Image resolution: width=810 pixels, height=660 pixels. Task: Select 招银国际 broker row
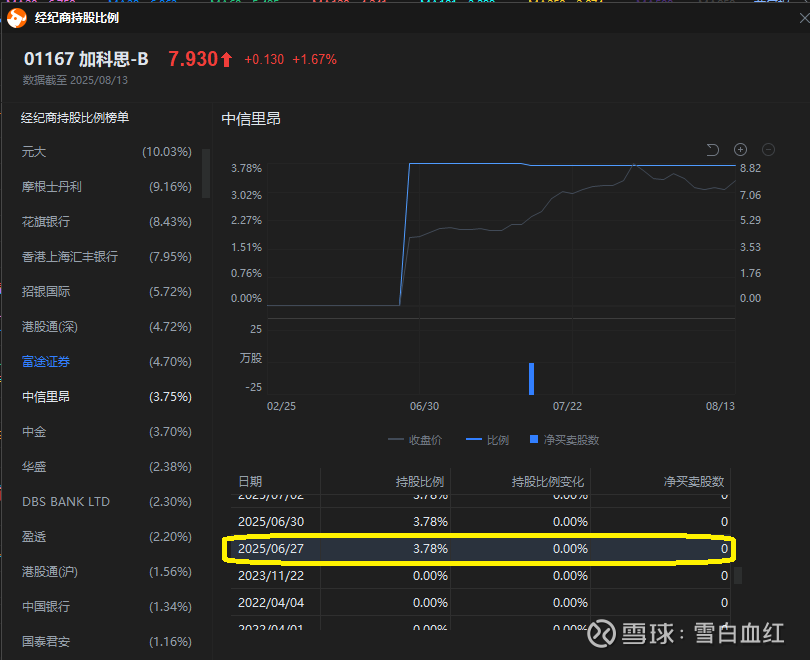point(106,292)
